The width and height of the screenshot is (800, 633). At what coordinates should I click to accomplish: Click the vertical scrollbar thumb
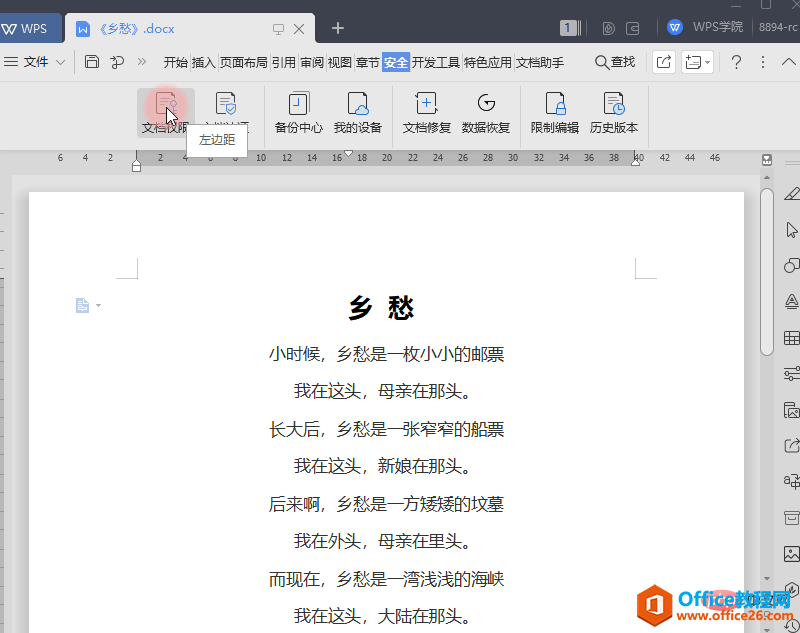pyautogui.click(x=766, y=271)
